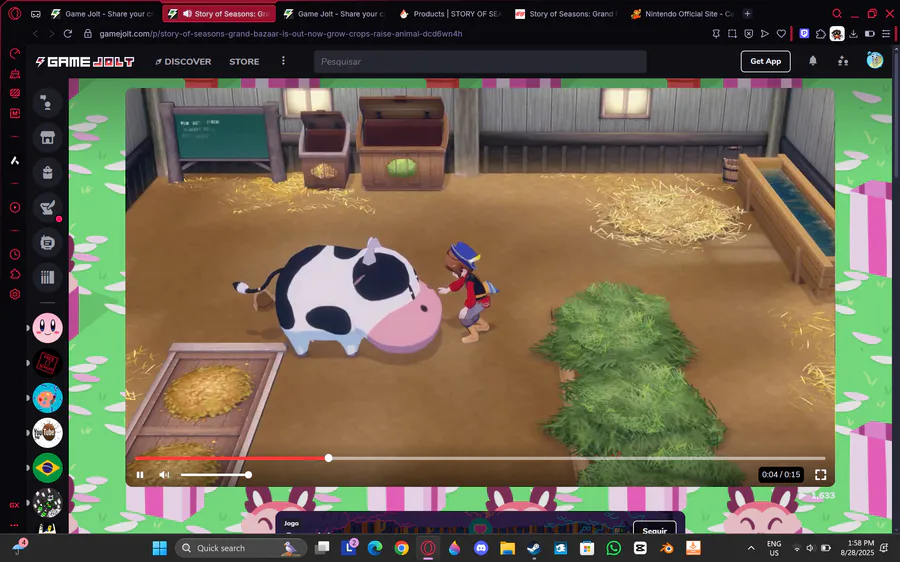
Task: Open a new browser tab
Action: click(747, 14)
